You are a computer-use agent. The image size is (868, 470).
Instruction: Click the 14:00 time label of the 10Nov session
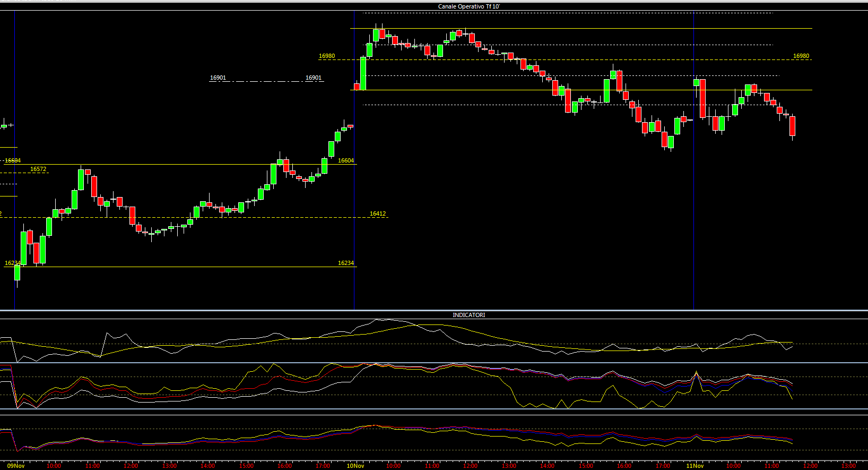(x=547, y=466)
